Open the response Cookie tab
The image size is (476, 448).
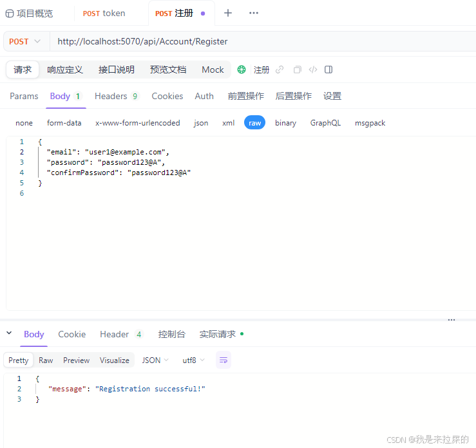(72, 334)
